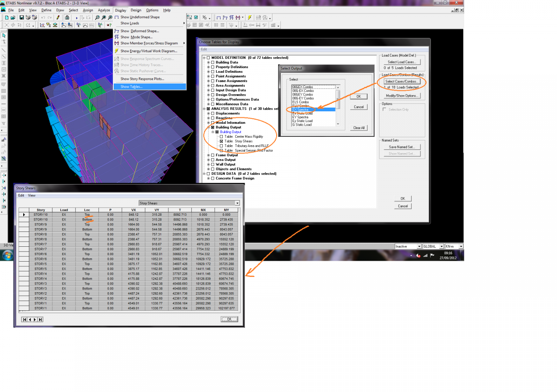Click the Modify/Show Options button
The height and width of the screenshot is (392, 557).
[x=402, y=96]
